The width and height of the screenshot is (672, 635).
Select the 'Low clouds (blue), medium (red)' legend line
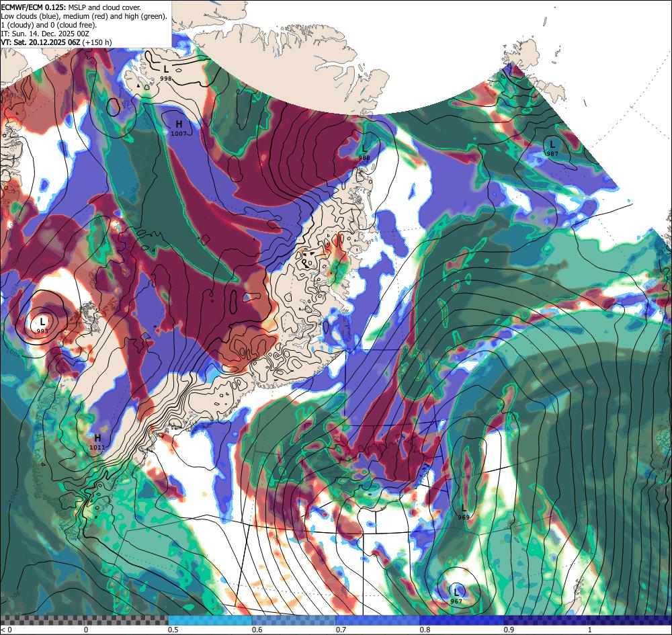[84, 16]
